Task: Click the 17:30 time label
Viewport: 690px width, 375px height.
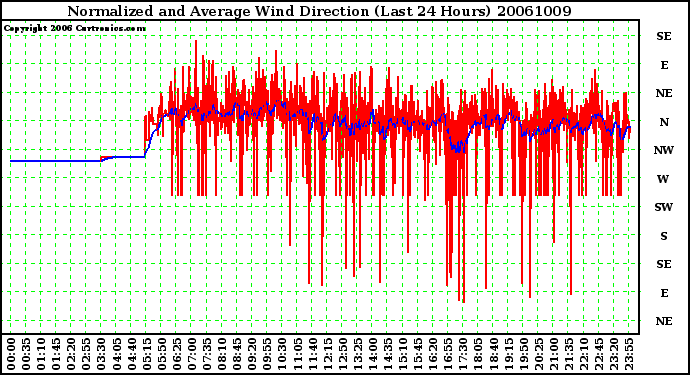Action: 463,354
